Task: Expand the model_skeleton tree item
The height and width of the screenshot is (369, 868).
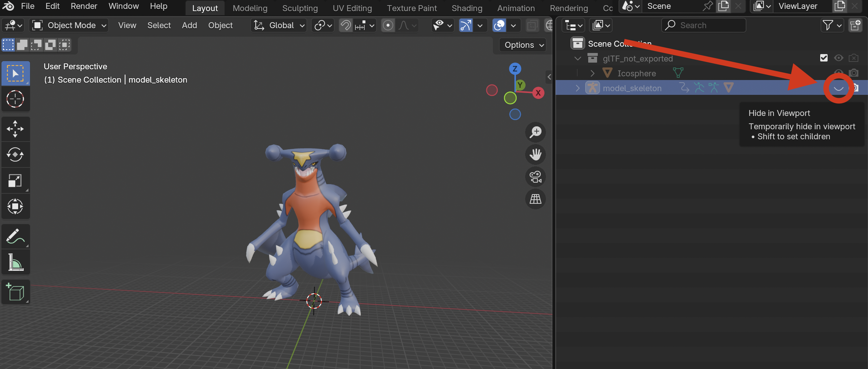Action: click(577, 88)
